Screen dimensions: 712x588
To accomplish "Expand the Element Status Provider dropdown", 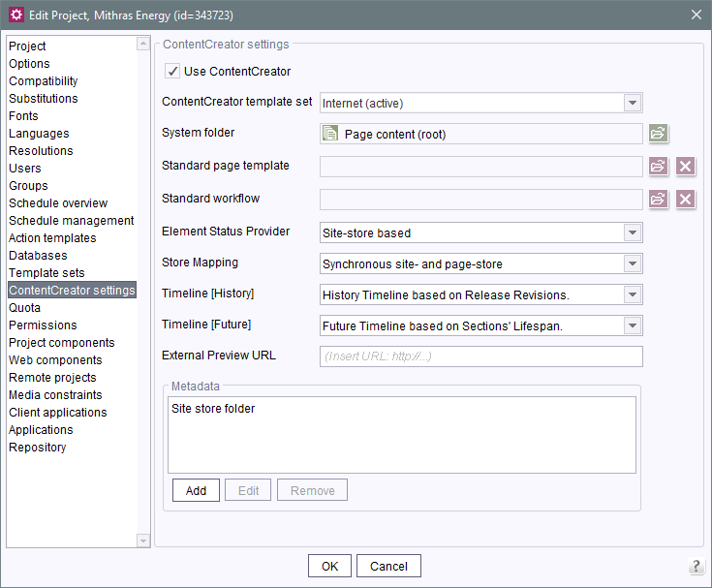I will coord(632,232).
